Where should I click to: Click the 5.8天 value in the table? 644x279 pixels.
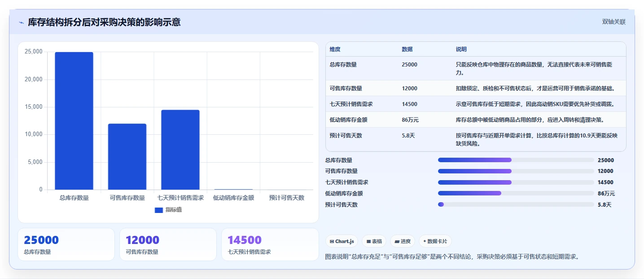[x=408, y=136]
